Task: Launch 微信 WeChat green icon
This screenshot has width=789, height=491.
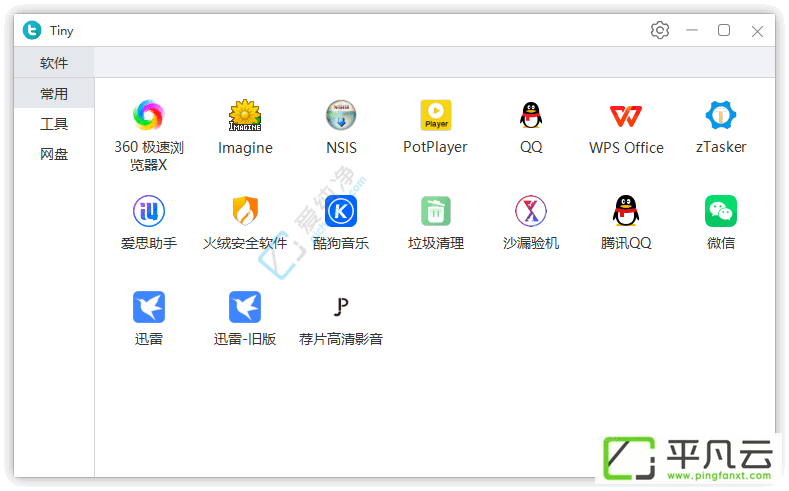Action: tap(721, 211)
